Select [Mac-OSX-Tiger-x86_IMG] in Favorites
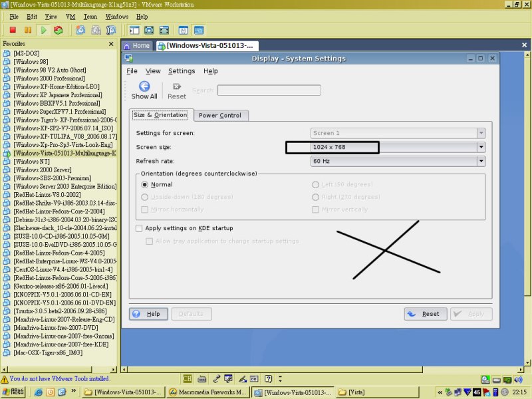Viewport: 532px width, 399px height. (x=48, y=353)
